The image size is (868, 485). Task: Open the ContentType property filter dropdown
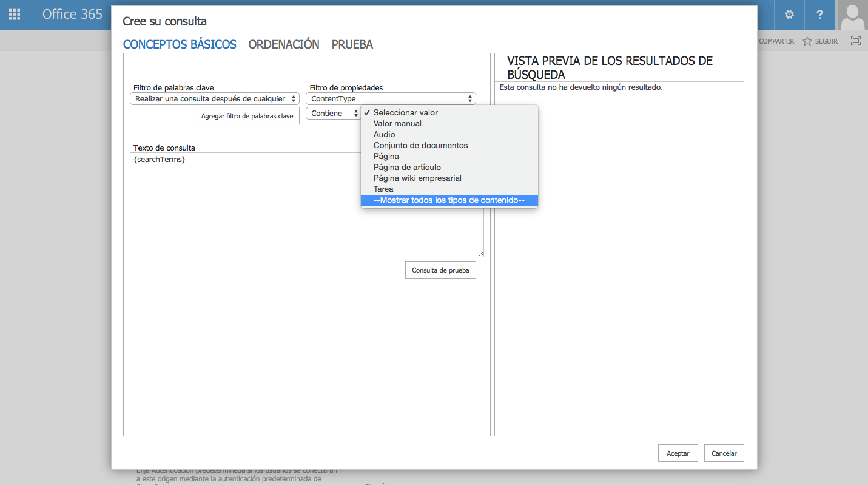(391, 98)
